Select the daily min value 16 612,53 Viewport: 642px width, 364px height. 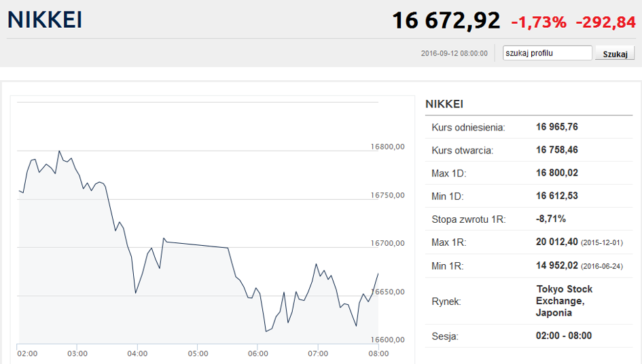(557, 196)
